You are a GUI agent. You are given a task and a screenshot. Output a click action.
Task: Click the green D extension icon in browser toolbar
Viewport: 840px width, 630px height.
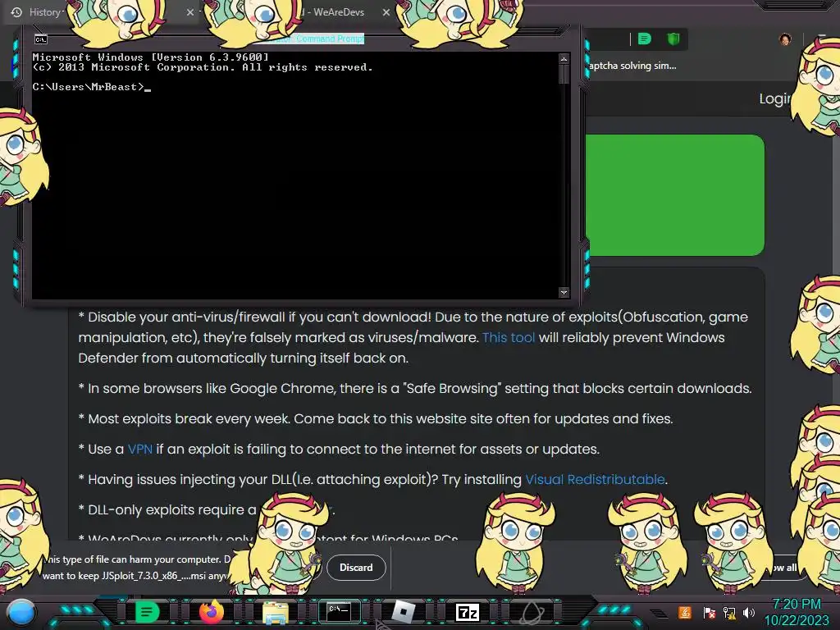coord(645,39)
